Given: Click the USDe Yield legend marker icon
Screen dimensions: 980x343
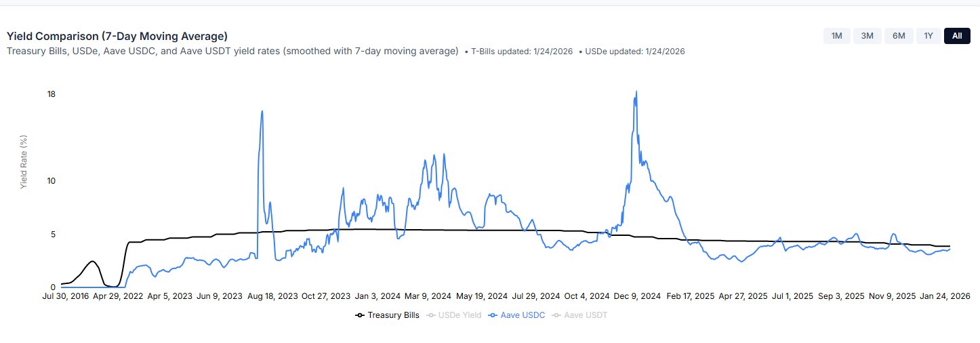Looking at the screenshot, I should tap(430, 315).
